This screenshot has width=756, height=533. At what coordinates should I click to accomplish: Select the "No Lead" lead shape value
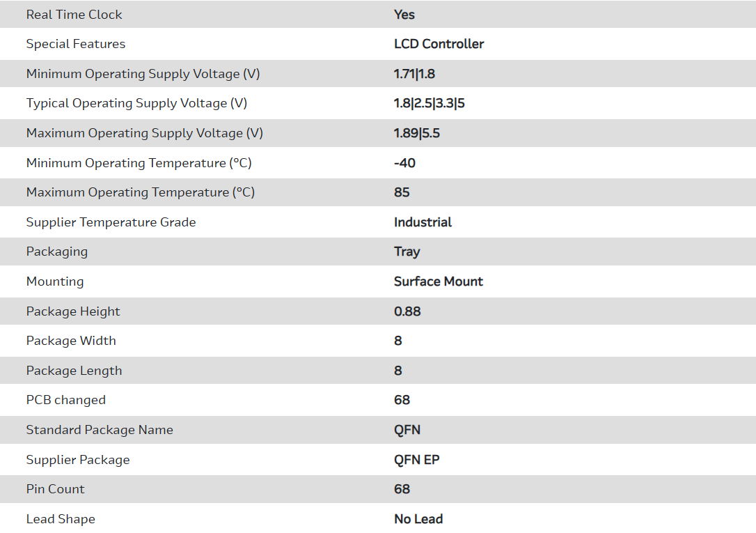(418, 519)
